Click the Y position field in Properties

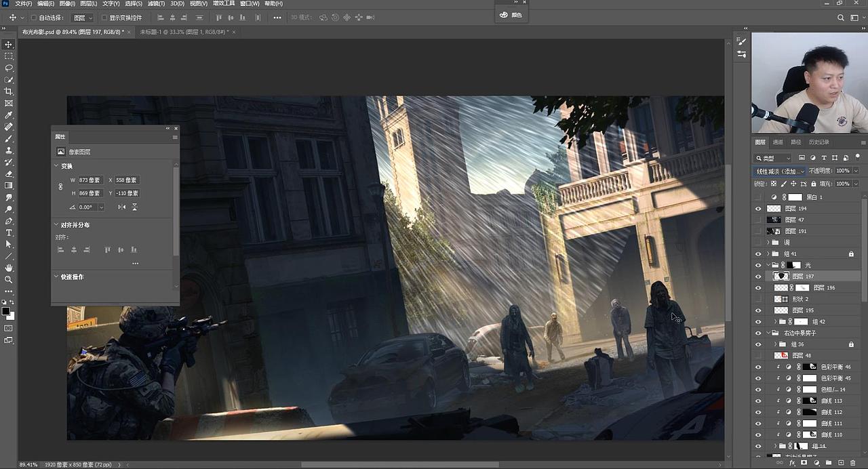(127, 193)
